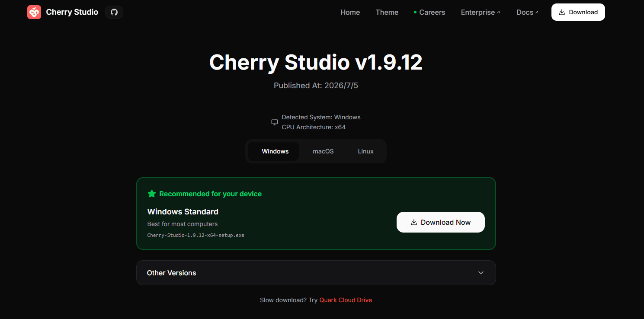Click the Windows Standard heading

183,212
